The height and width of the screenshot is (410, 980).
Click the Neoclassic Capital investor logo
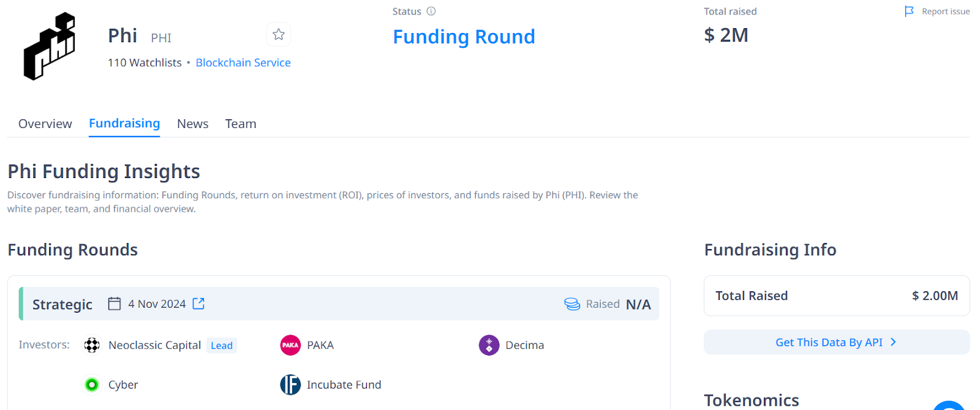(x=92, y=345)
